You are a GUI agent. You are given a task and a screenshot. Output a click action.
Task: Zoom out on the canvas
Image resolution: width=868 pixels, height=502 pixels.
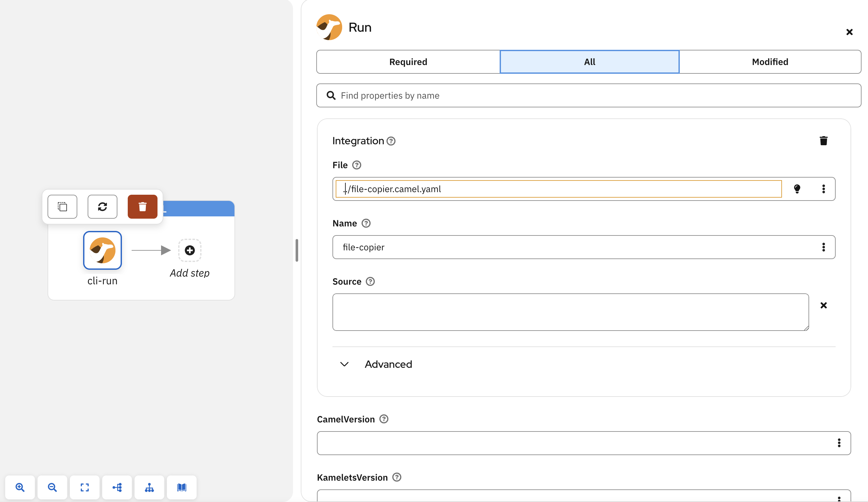click(52, 487)
